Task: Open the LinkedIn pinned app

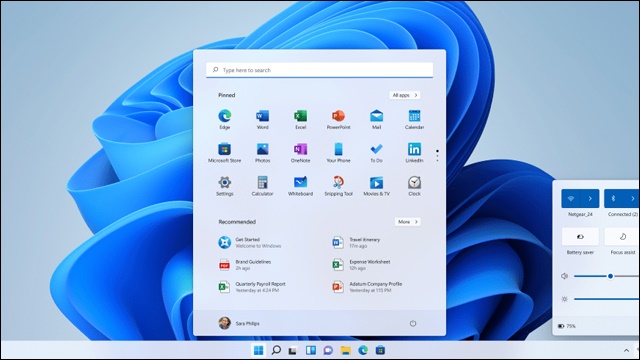Action: coord(414,153)
